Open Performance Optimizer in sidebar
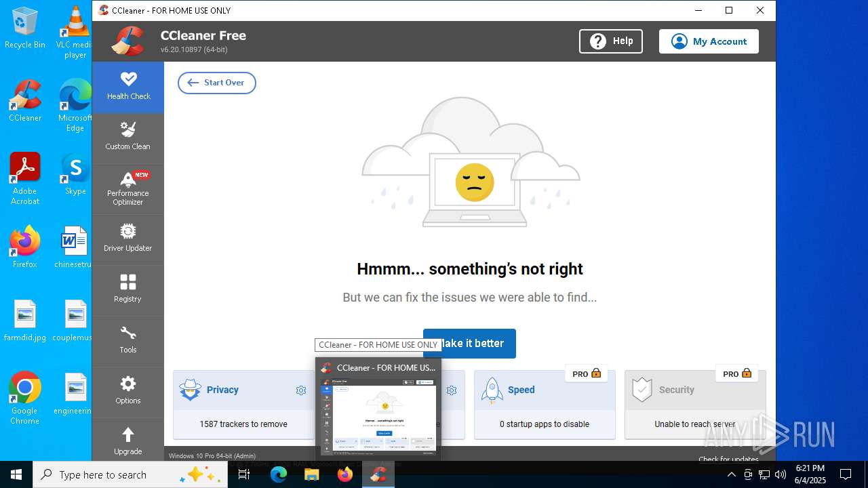Viewport: 868px width, 488px height. [128, 189]
